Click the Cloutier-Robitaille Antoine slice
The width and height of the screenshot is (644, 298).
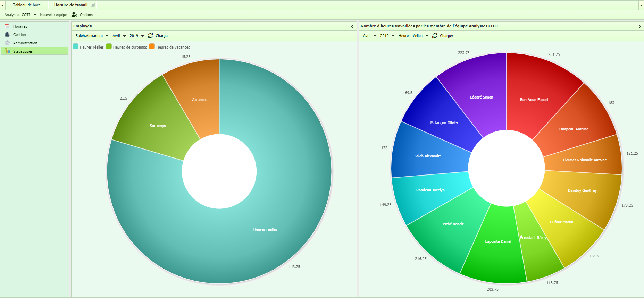(x=585, y=160)
